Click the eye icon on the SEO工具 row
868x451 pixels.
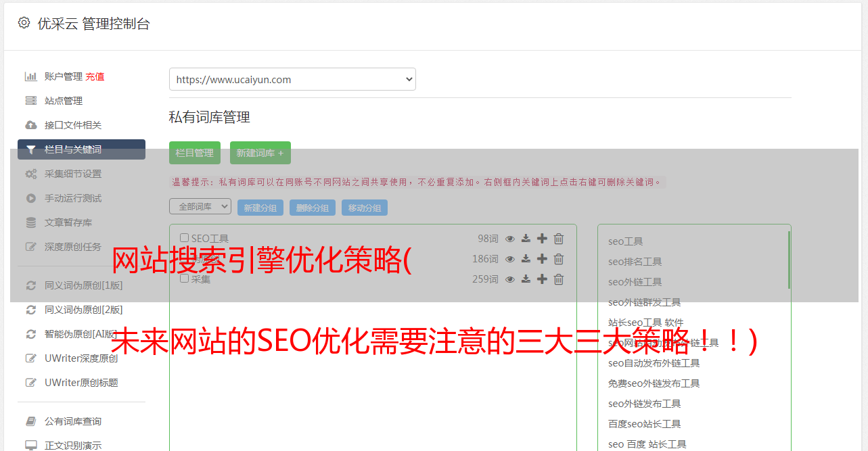pos(510,239)
